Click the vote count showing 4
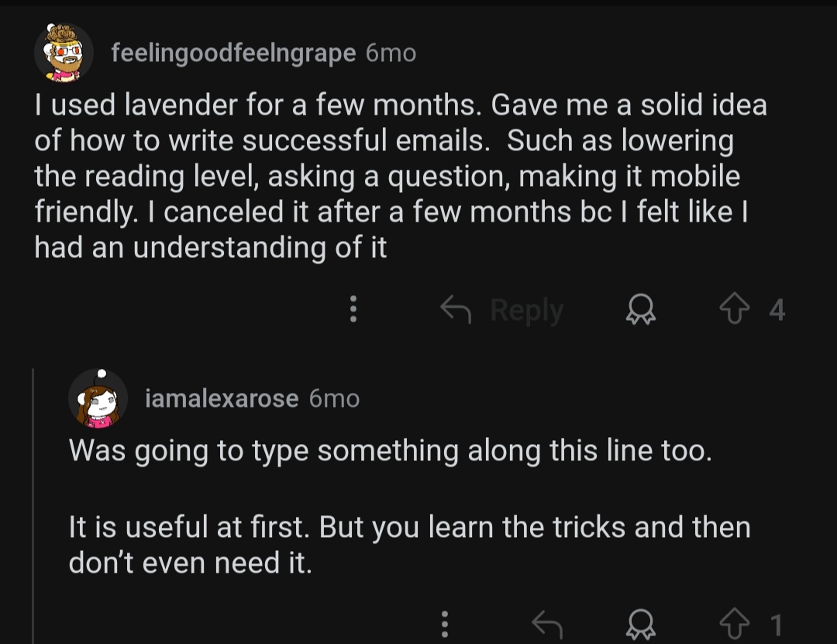 pyautogui.click(x=777, y=310)
